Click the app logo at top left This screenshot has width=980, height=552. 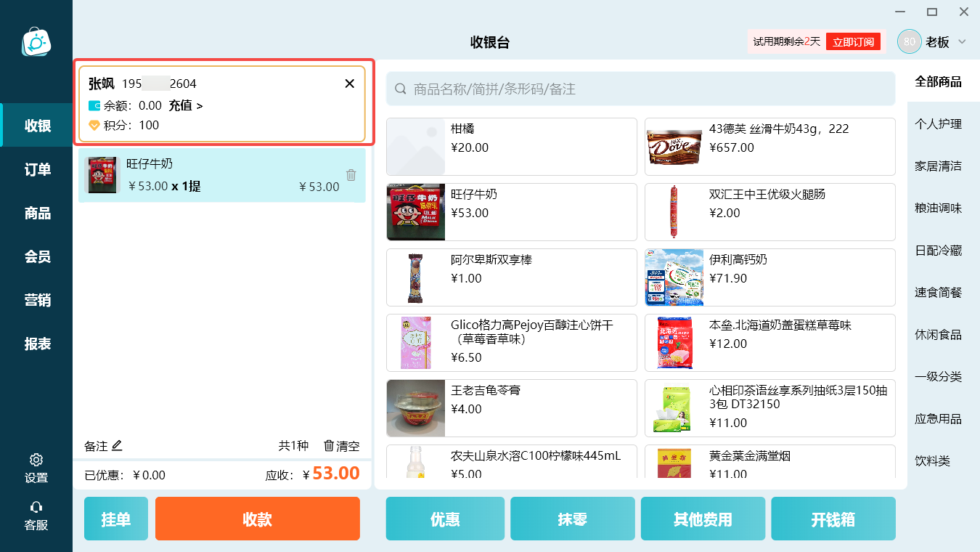pos(36,42)
